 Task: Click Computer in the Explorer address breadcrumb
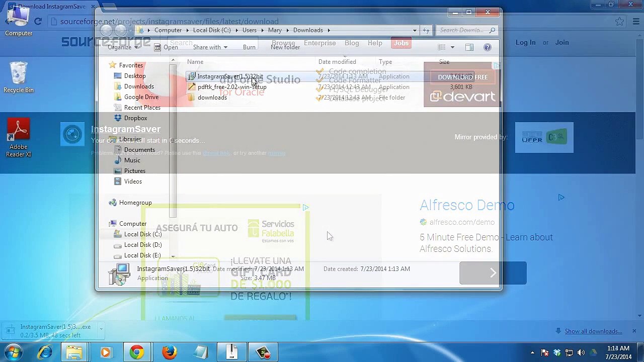(168, 30)
